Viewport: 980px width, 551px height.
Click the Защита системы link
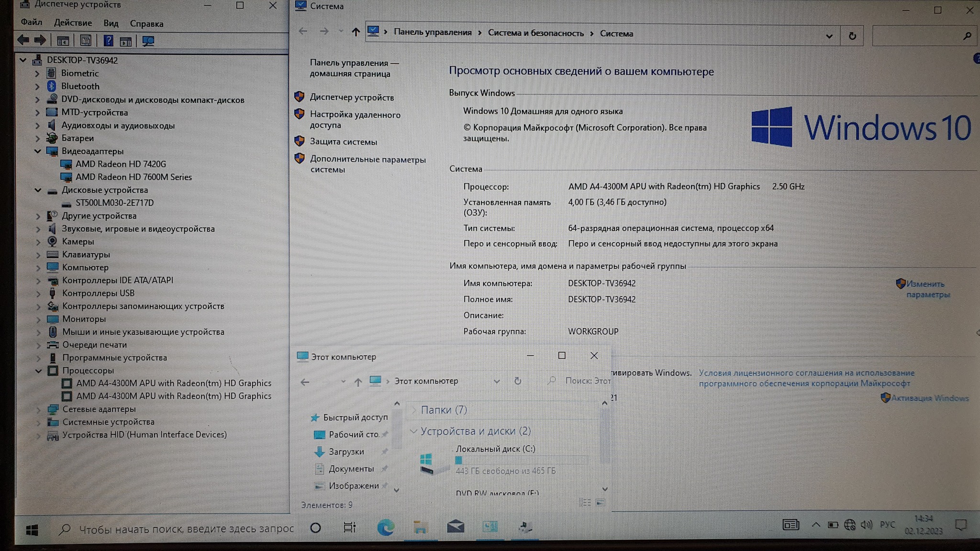click(x=343, y=142)
